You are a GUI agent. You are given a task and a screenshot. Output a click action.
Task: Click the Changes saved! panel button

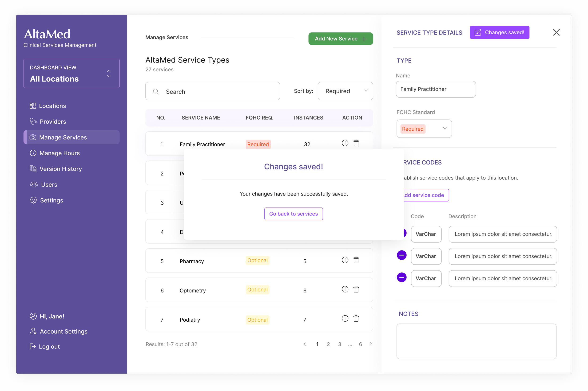pyautogui.click(x=499, y=32)
